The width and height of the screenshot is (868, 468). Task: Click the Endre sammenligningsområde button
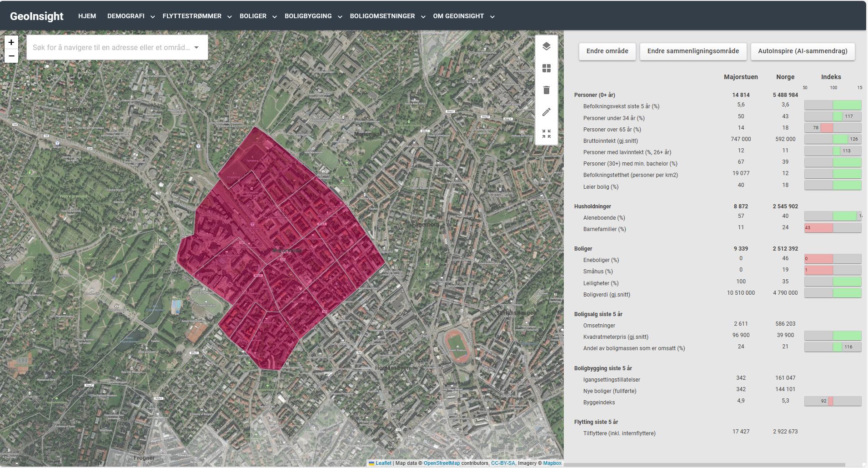694,51
